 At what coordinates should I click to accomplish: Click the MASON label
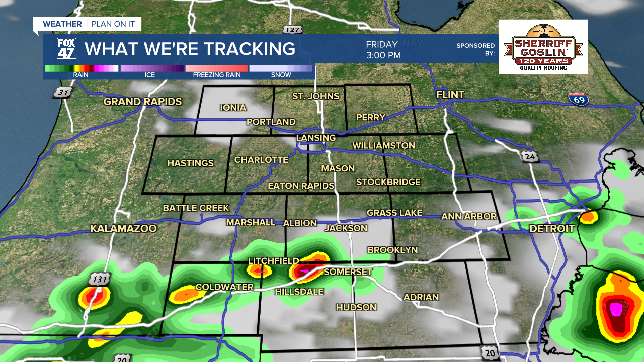(x=338, y=168)
